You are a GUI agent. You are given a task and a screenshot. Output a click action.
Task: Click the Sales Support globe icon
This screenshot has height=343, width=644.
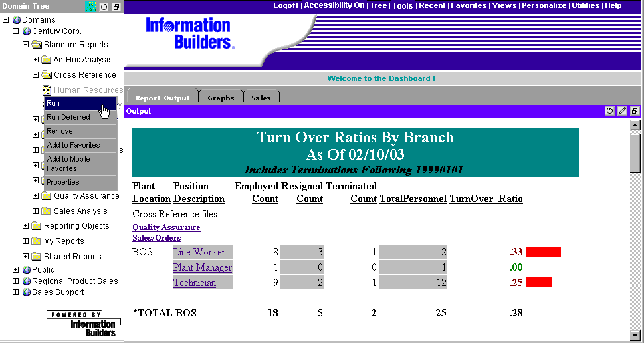27,292
